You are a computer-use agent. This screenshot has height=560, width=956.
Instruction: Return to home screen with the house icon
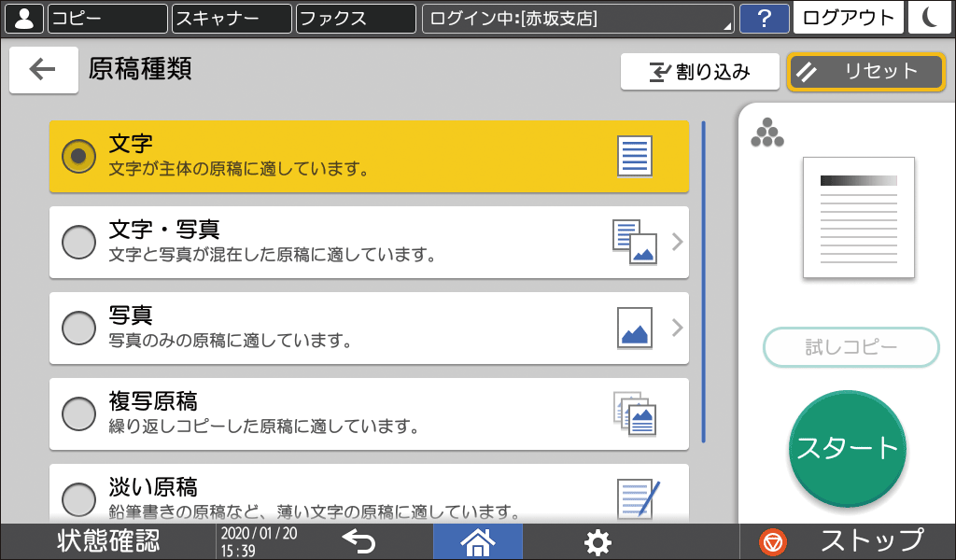[477, 541]
